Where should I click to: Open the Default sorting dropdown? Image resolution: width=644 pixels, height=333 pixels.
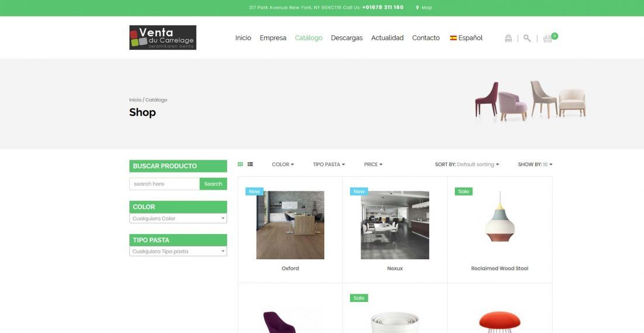(x=478, y=164)
